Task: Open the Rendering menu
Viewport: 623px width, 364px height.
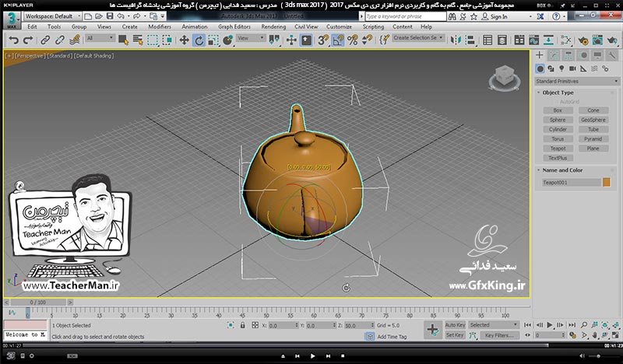Action: 273,26
